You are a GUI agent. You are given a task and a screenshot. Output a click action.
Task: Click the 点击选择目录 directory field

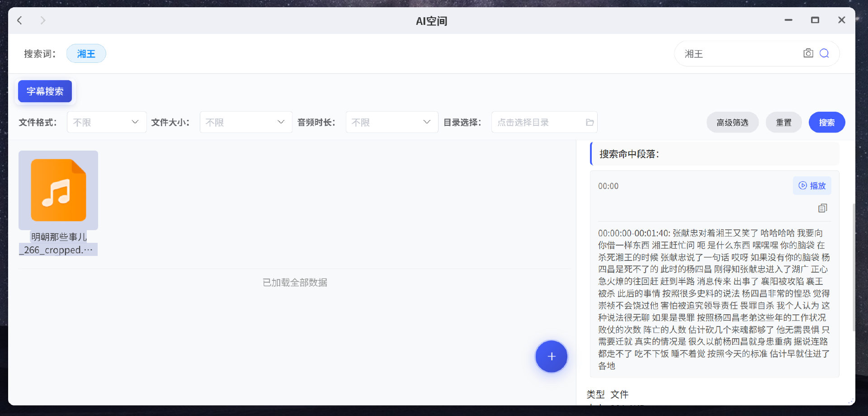pyautogui.click(x=544, y=122)
